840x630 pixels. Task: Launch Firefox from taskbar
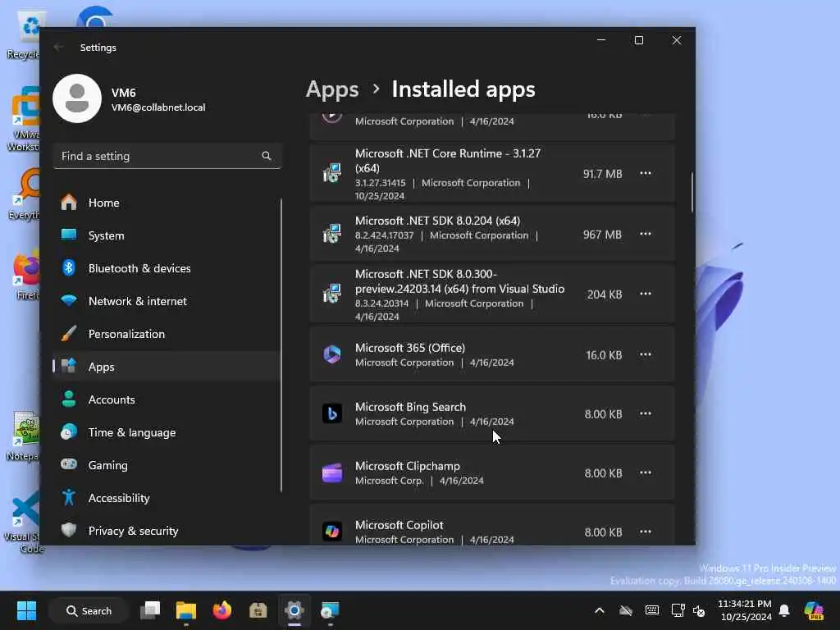click(x=221, y=610)
